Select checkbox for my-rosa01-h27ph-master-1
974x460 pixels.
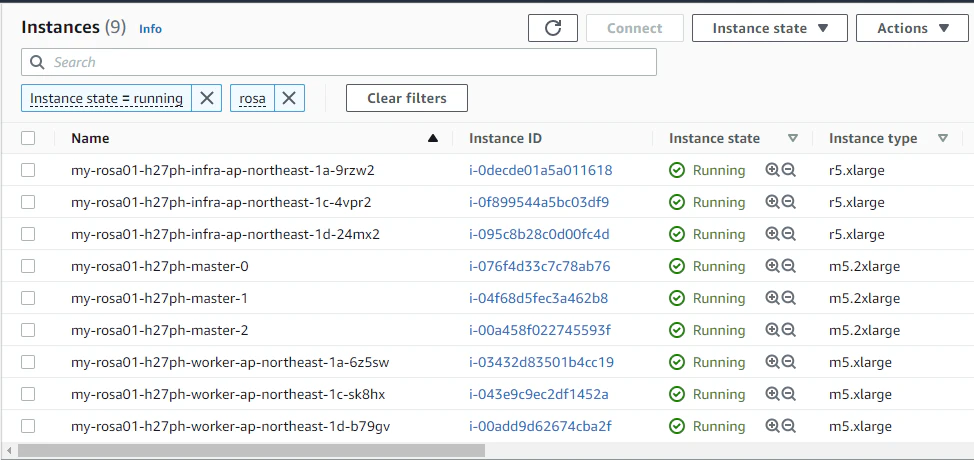click(x=28, y=298)
